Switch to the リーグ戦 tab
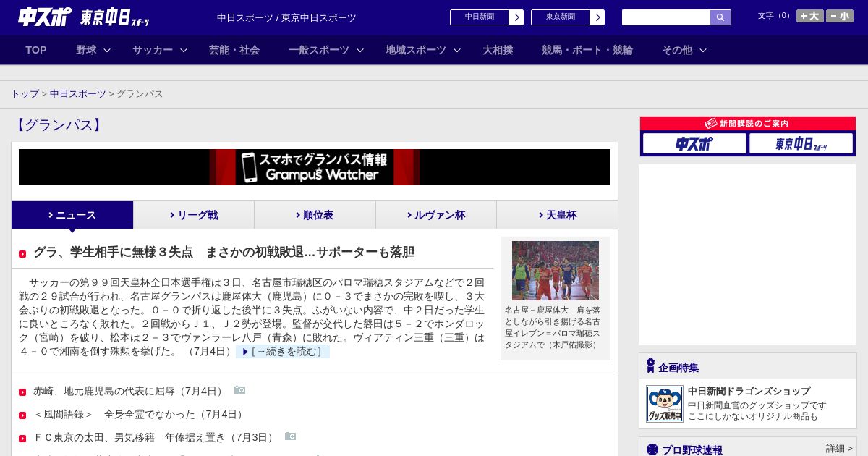This screenshot has width=868, height=456. point(194,215)
